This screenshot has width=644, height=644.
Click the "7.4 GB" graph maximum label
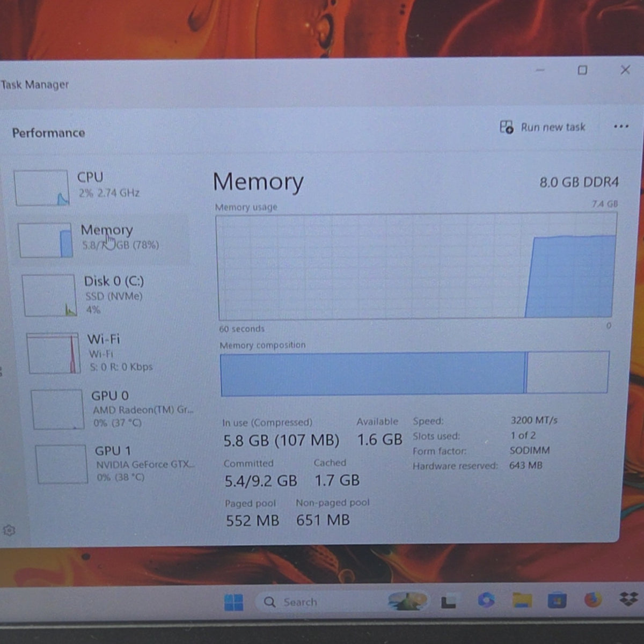click(605, 204)
